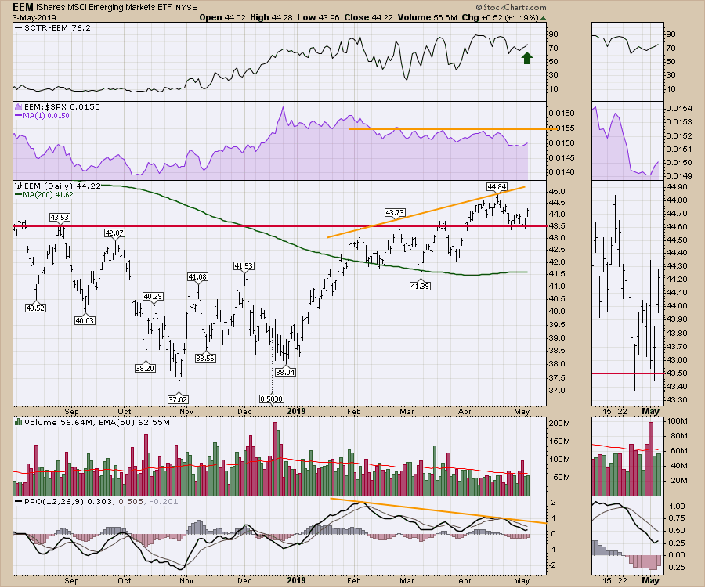The height and width of the screenshot is (588, 705).
Task: Click the 100M zoom panel volume value
Action: (677, 421)
